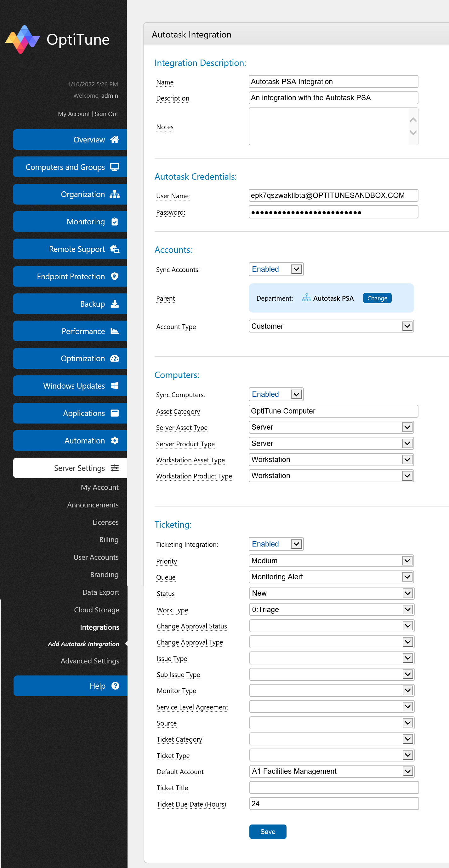Click the Remote Support icon
Image resolution: width=449 pixels, height=868 pixels.
point(114,249)
